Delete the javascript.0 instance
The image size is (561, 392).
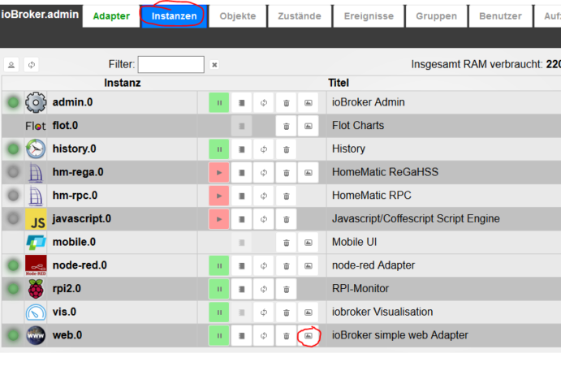click(287, 219)
